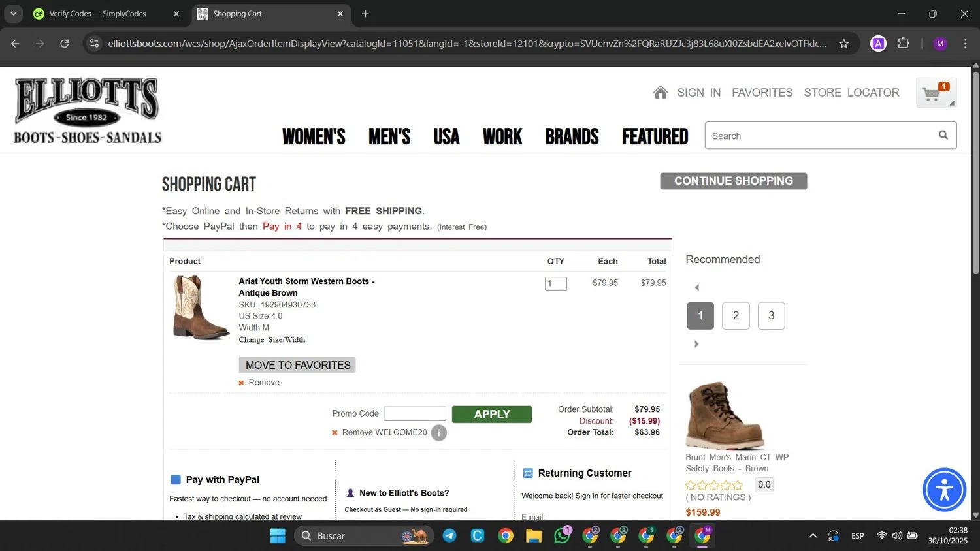Click MOVE TO FAVORITES button
The height and width of the screenshot is (551, 980).
[298, 366]
